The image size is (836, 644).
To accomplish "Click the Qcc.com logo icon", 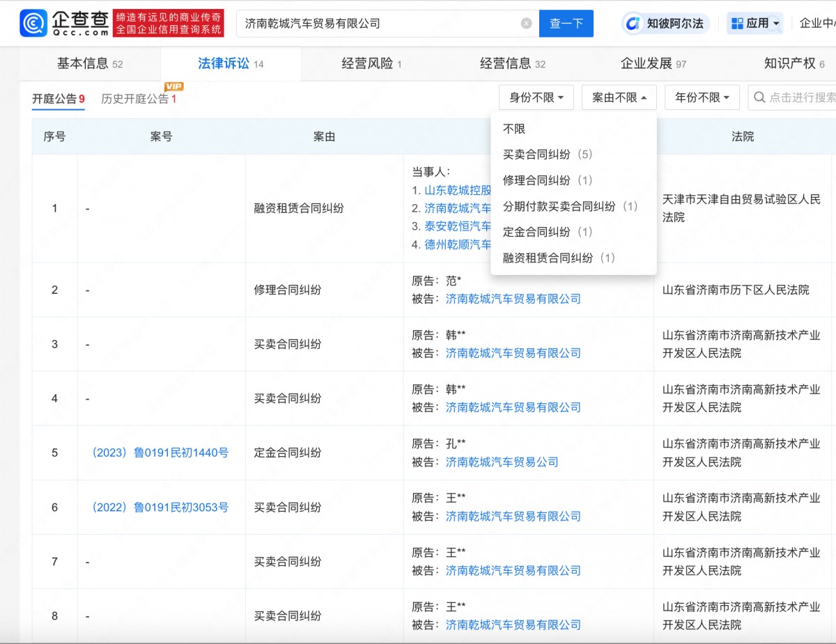I will 33,24.
